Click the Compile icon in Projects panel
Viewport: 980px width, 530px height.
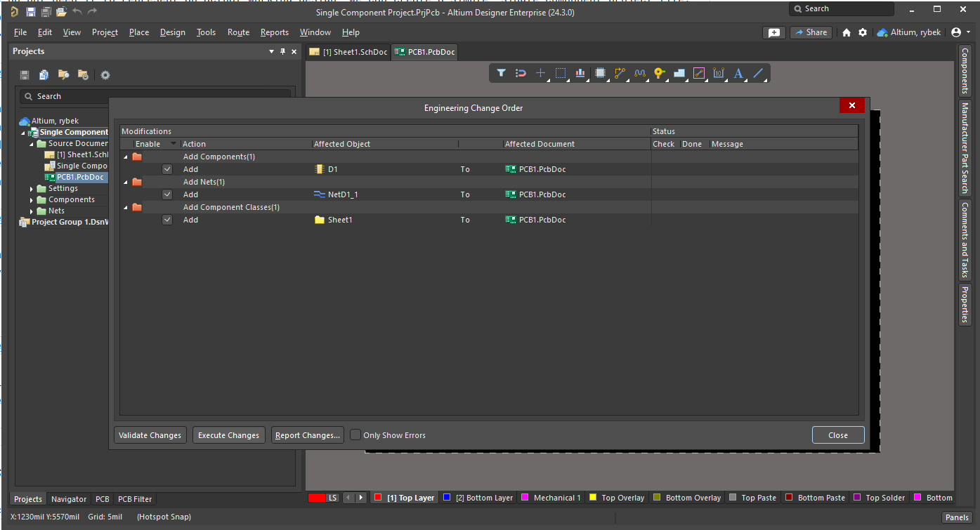pos(44,75)
